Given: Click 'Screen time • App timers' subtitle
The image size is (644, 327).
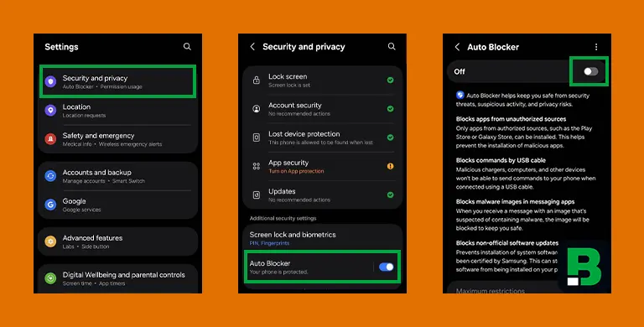Looking at the screenshot, I should [x=94, y=283].
